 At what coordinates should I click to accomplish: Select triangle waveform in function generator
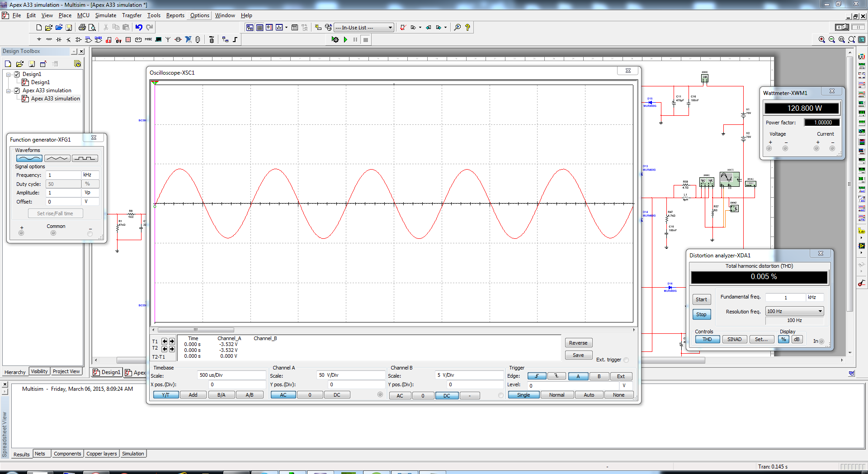pos(57,158)
